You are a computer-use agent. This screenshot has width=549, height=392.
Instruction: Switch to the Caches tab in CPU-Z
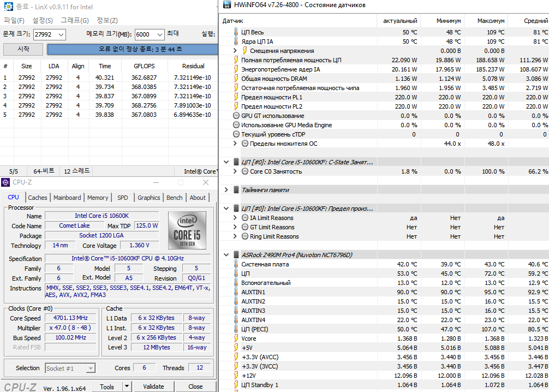[38, 198]
